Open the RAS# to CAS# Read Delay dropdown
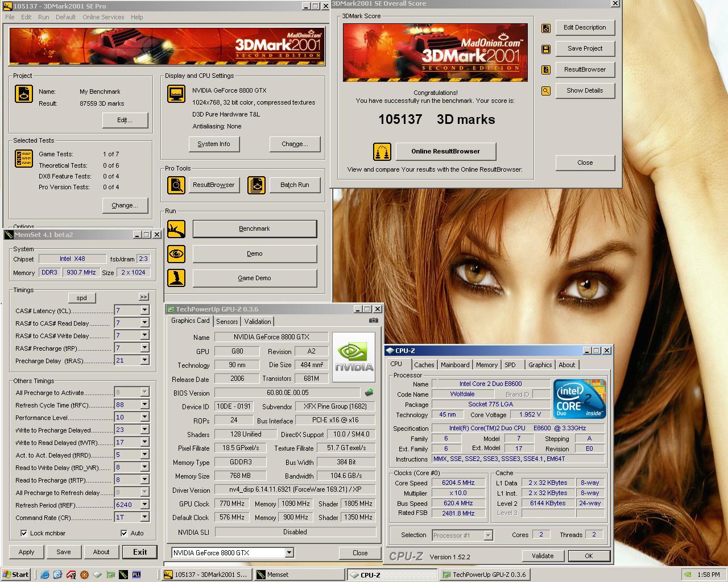728x582 pixels. 144,323
